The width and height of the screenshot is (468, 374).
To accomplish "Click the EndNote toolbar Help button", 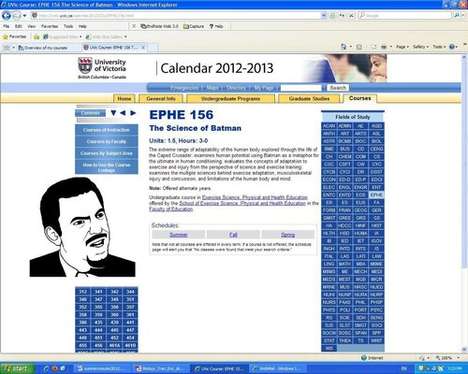I will coord(216,26).
